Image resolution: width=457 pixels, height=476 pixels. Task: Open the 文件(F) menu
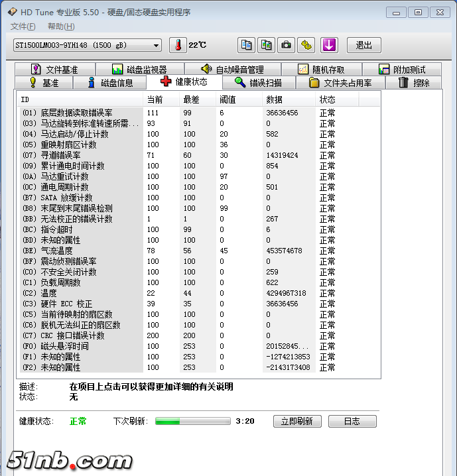tap(23, 27)
